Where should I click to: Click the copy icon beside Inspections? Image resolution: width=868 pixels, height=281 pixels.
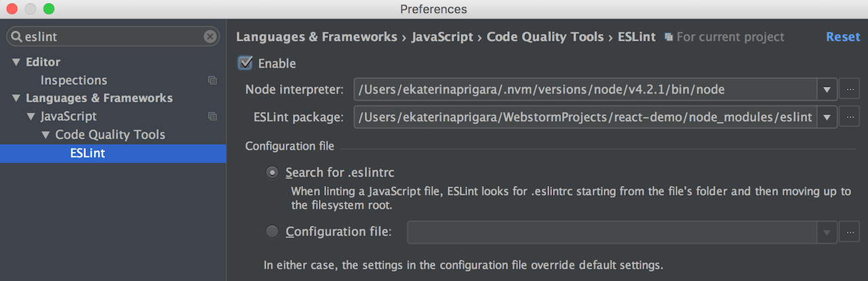212,80
